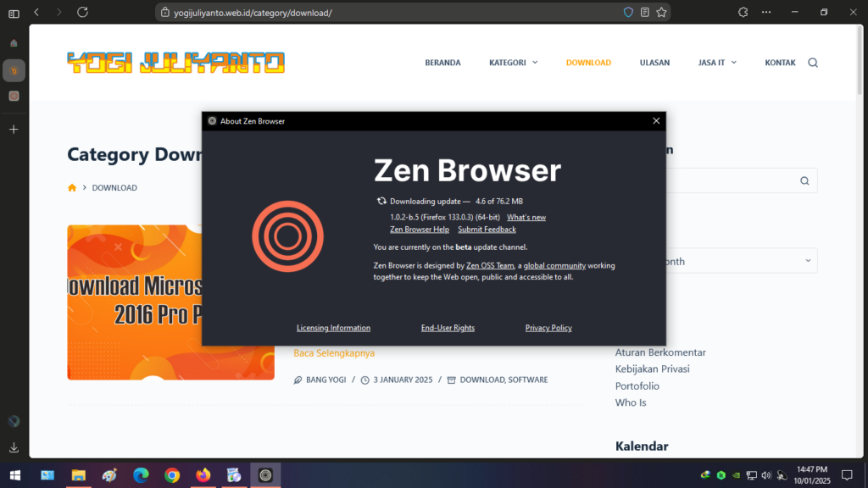Open Google Chrome from the taskbar
Image resolution: width=868 pixels, height=488 pixels.
point(172,475)
